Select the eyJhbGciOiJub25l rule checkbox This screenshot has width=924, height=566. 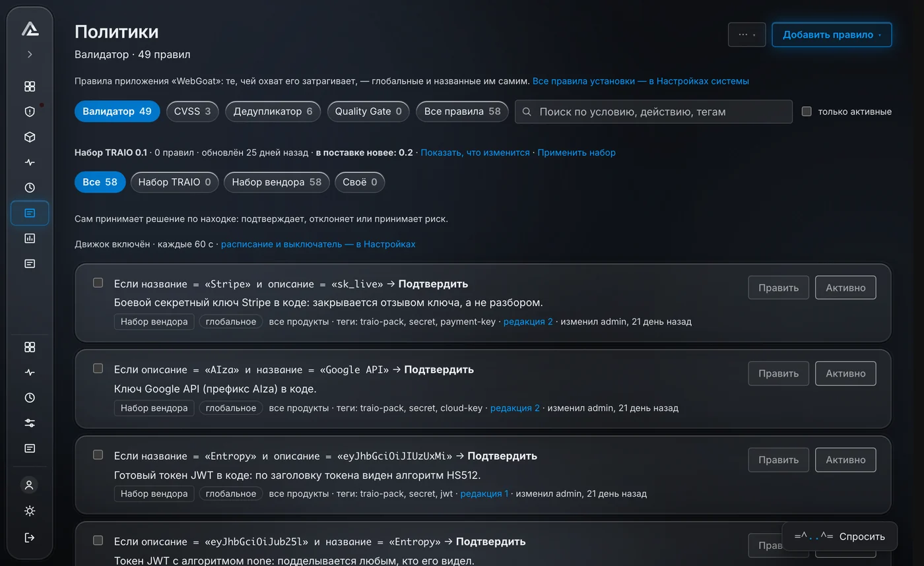pos(98,540)
